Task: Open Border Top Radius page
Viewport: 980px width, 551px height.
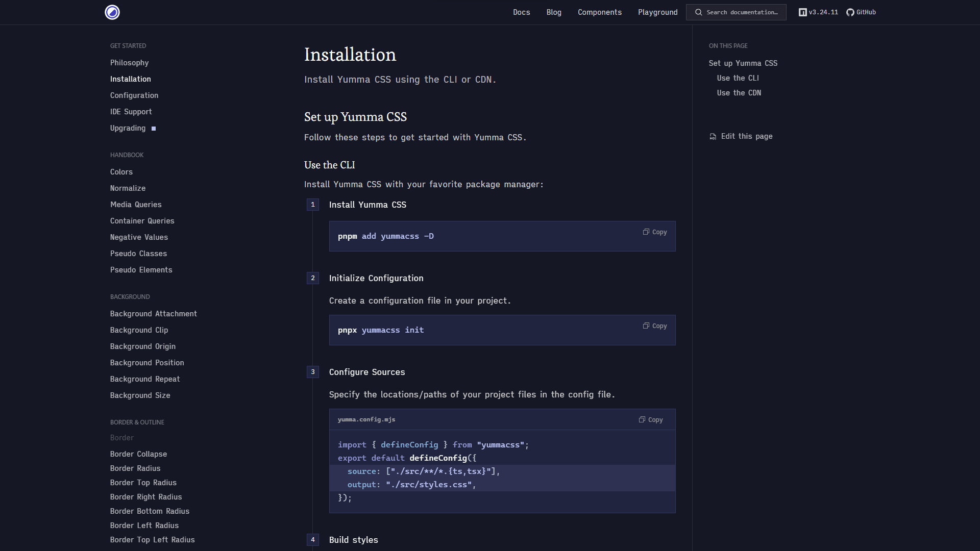Action: point(143,483)
